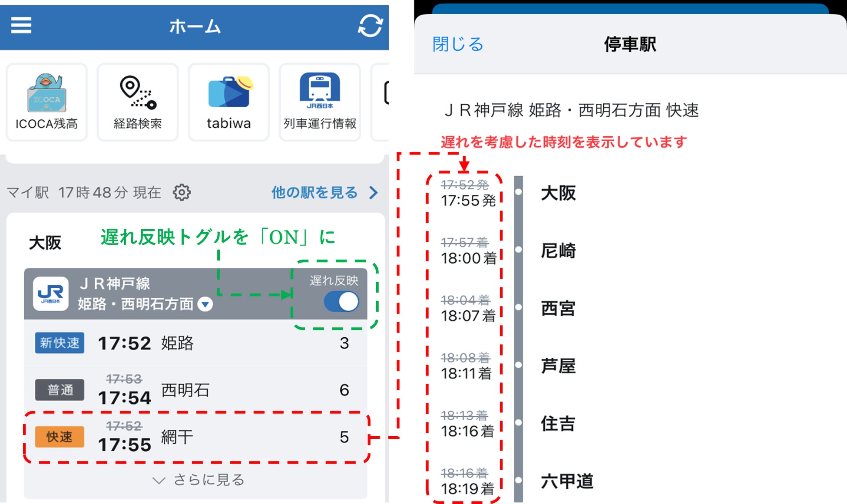The width and height of the screenshot is (847, 504).
Task: Select the 17:54 普通 西明石 train row
Action: 195,390
